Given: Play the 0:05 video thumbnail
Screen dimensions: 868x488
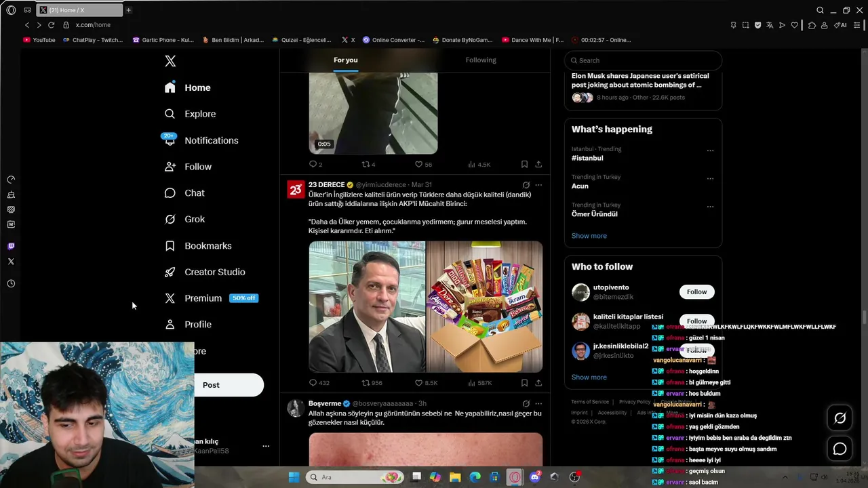Looking at the screenshot, I should (x=373, y=113).
